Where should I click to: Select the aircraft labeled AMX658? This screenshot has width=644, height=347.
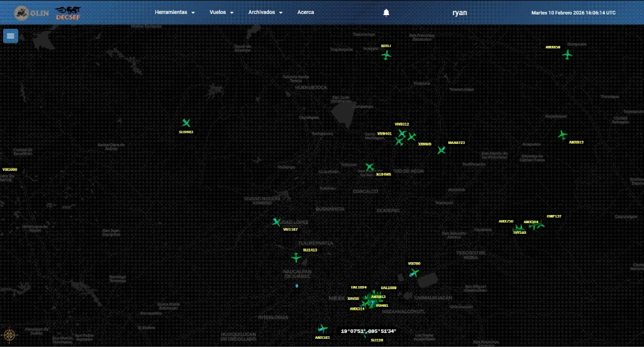pos(567,55)
